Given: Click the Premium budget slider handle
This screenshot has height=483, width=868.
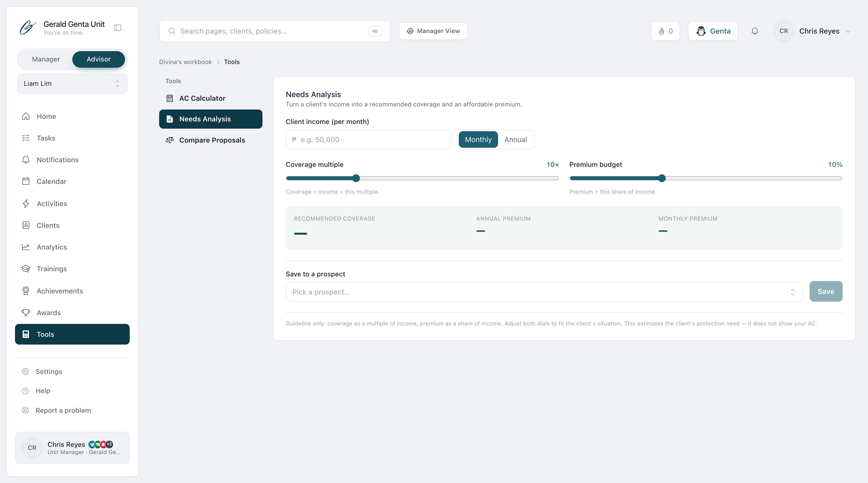Looking at the screenshot, I should pyautogui.click(x=662, y=178).
